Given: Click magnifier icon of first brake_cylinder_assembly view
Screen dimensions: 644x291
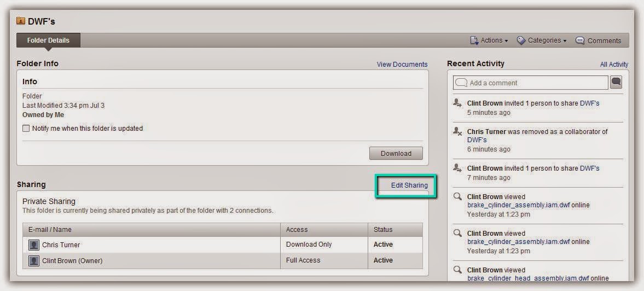Looking at the screenshot, I should click(x=457, y=196).
